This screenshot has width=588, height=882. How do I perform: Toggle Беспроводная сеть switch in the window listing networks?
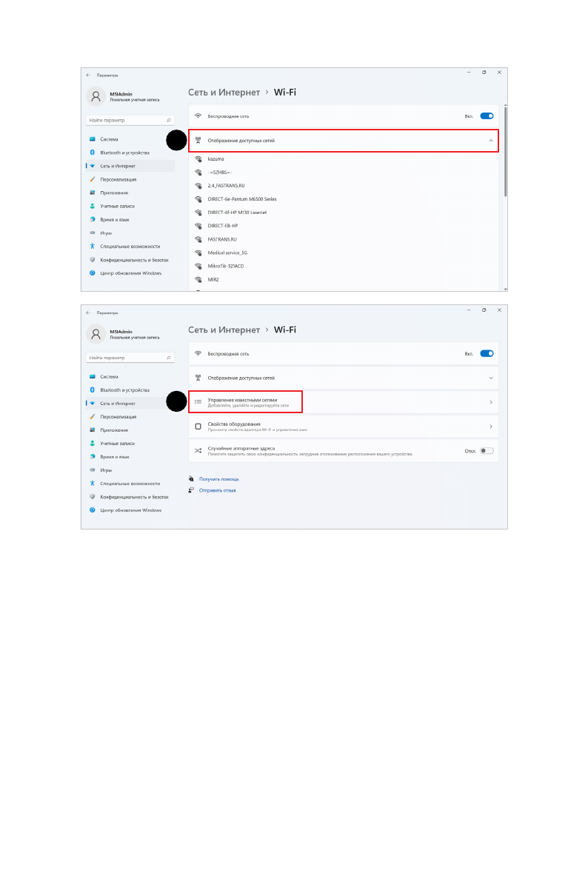pyautogui.click(x=487, y=116)
